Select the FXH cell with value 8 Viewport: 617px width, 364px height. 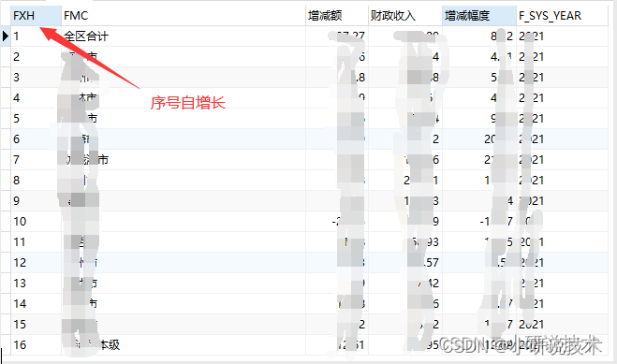coord(36,180)
